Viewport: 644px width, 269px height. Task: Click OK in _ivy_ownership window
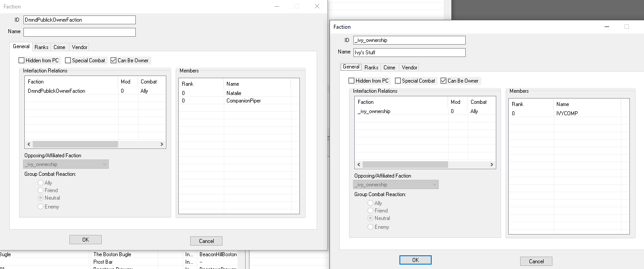415,260
